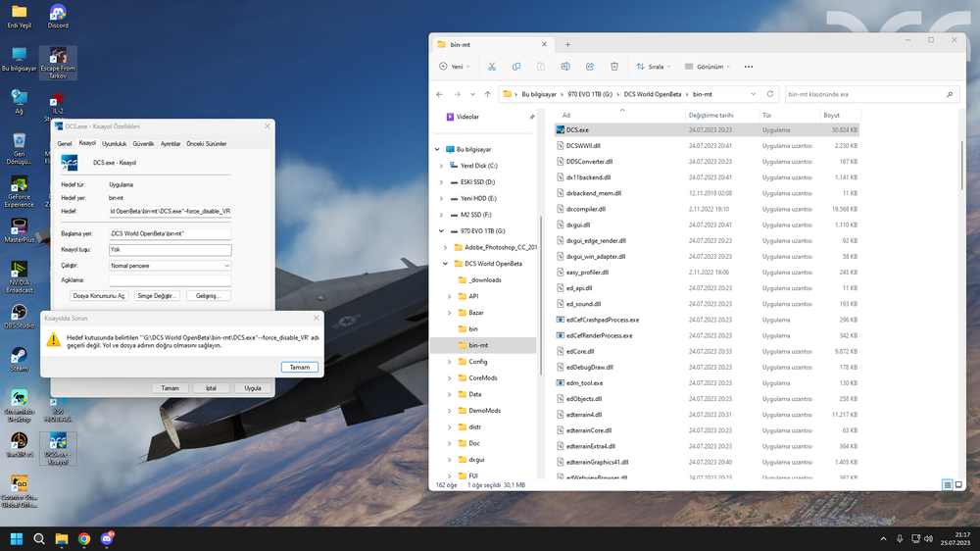Select Counter-Strike Global Offensive desktop icon
Image resolution: width=980 pixels, height=551 pixels.
[20, 491]
